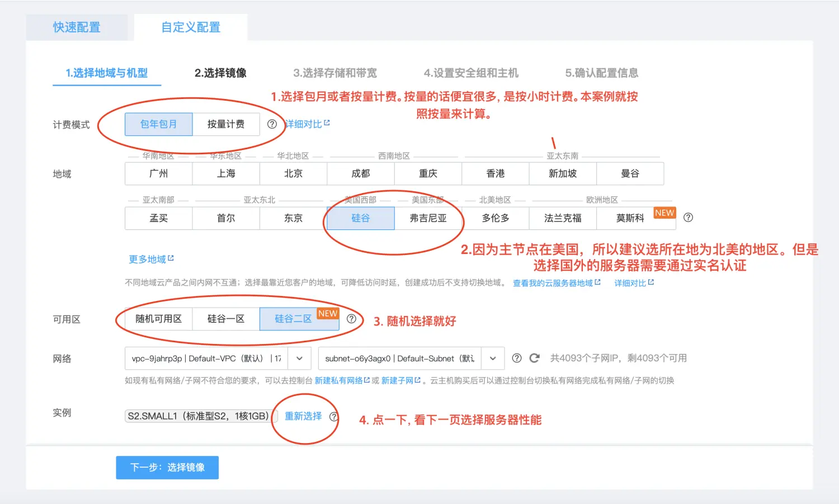
Task: Go to step 2.选择镜像
Action: pyautogui.click(x=220, y=73)
